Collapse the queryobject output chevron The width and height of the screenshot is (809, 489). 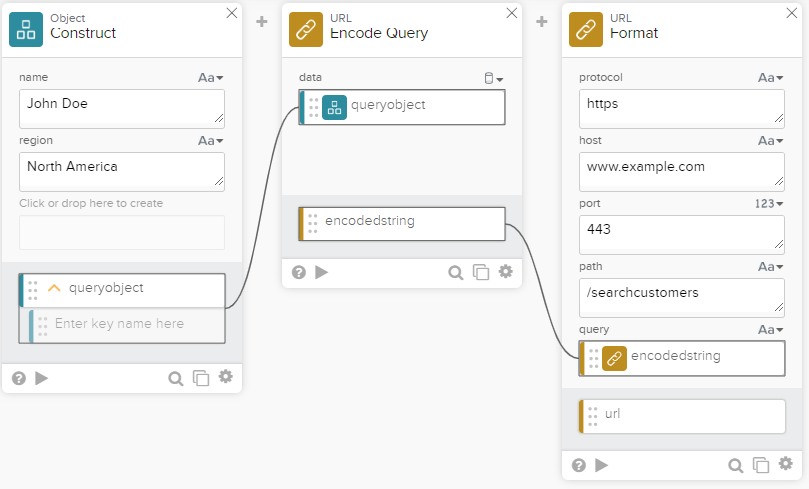coord(54,288)
